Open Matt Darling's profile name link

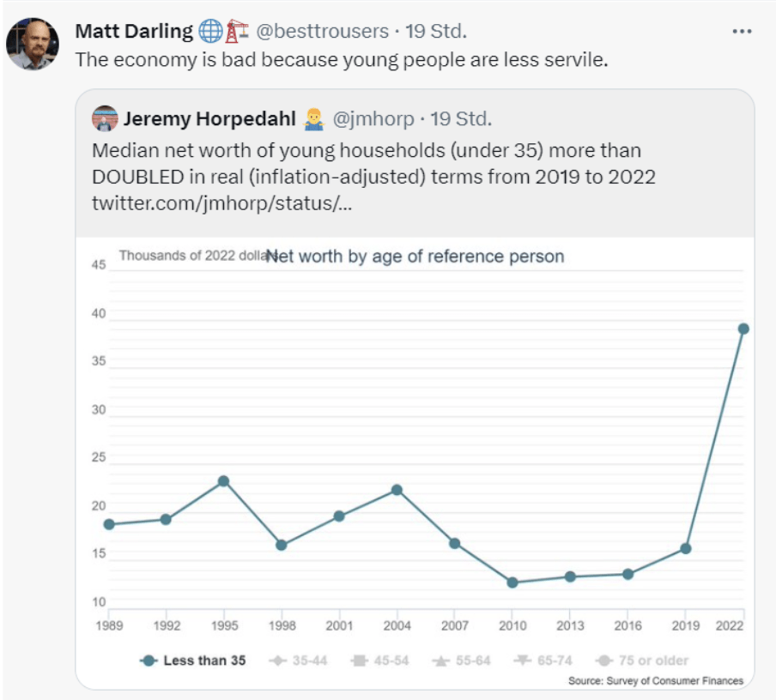pos(135,32)
